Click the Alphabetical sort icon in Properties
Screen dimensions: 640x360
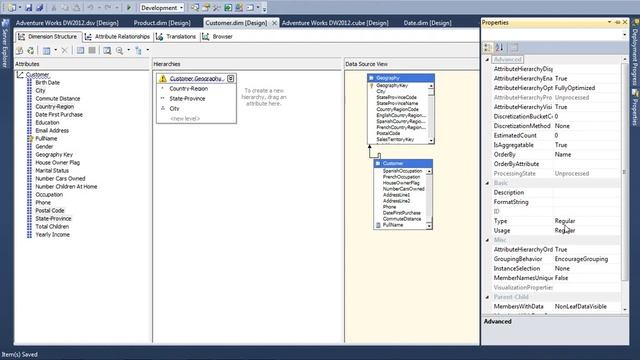pos(500,48)
